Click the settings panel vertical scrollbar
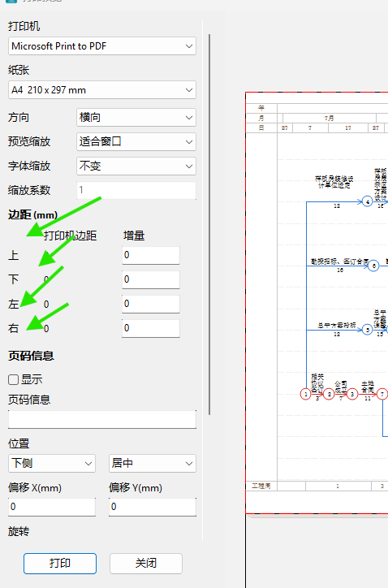This screenshot has width=388, height=588. click(x=209, y=224)
